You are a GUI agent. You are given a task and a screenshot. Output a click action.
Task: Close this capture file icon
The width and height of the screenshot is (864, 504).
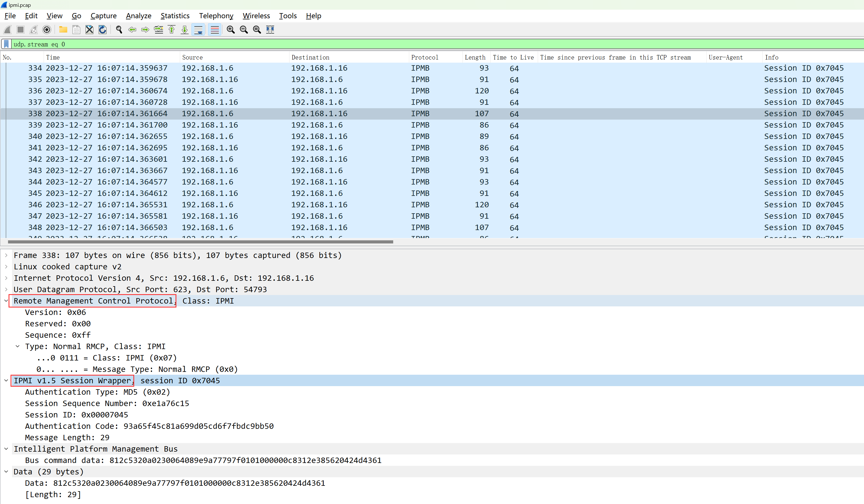point(89,30)
